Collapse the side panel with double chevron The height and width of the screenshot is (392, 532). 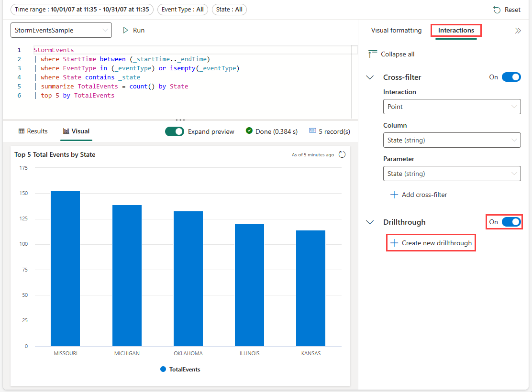[518, 31]
